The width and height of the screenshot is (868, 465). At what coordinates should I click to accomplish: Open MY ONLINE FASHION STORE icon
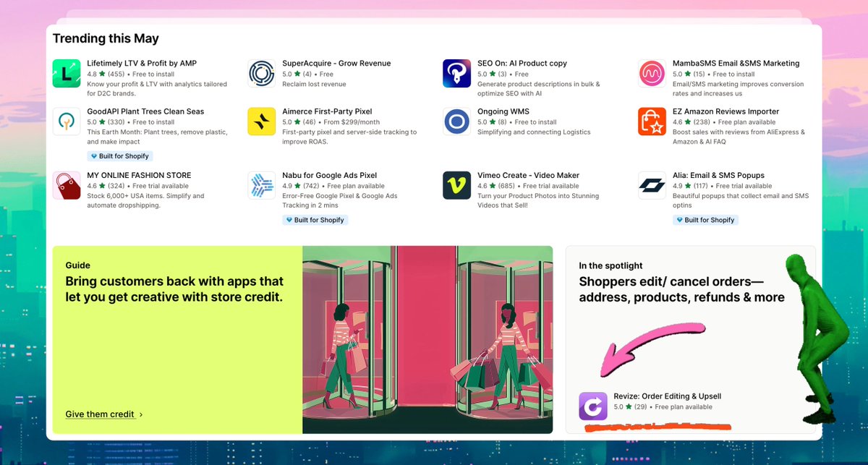[67, 185]
